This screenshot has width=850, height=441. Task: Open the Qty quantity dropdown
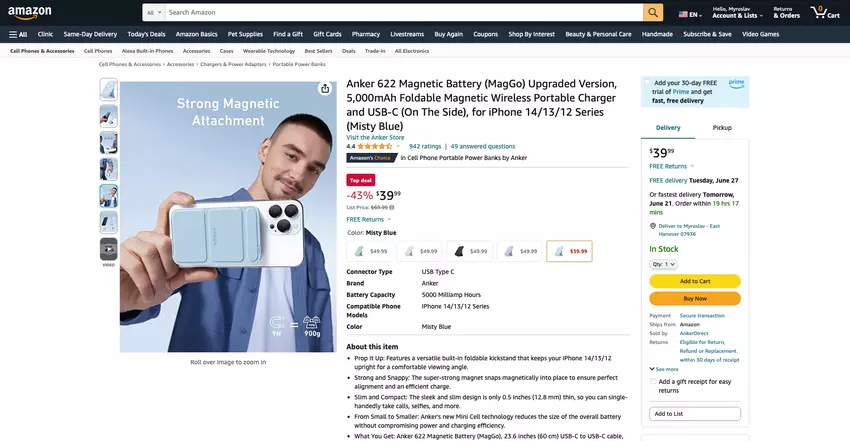coord(663,264)
